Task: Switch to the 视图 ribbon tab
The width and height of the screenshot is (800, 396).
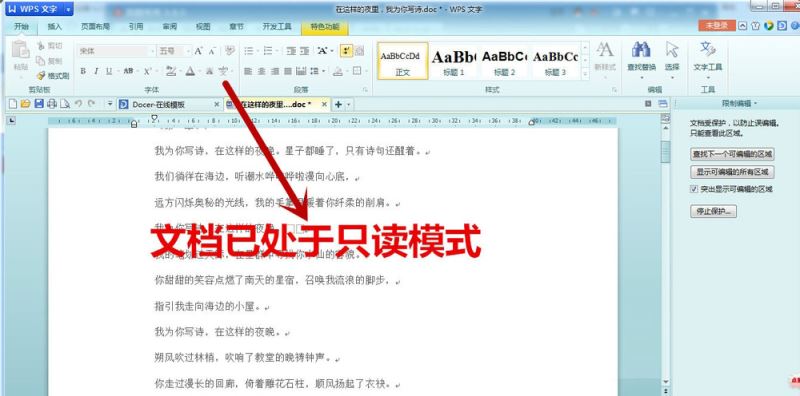Action: point(203,27)
